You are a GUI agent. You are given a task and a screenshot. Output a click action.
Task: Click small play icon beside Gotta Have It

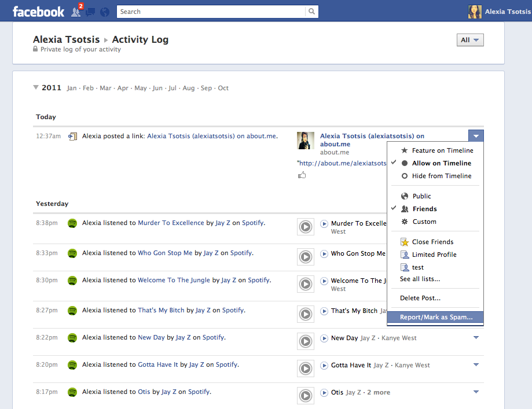[x=324, y=365]
